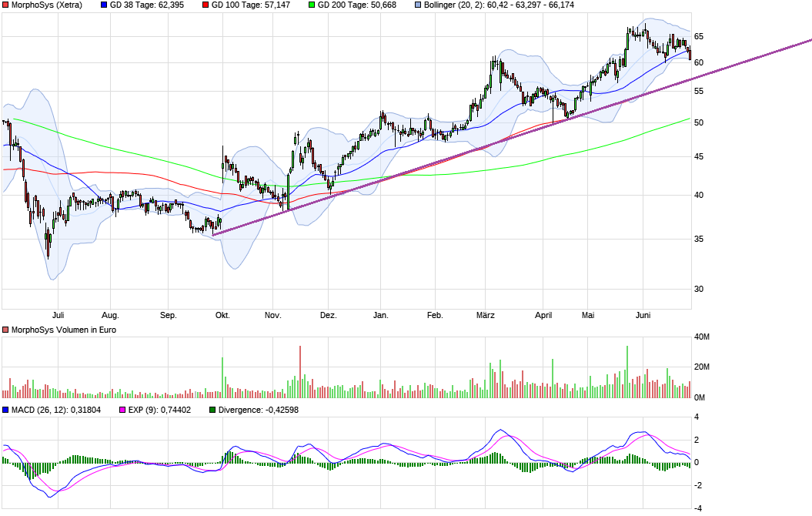Select the GD 100 Tage: 57,147 label
The height and width of the screenshot is (516, 812).
pyautogui.click(x=251, y=5)
